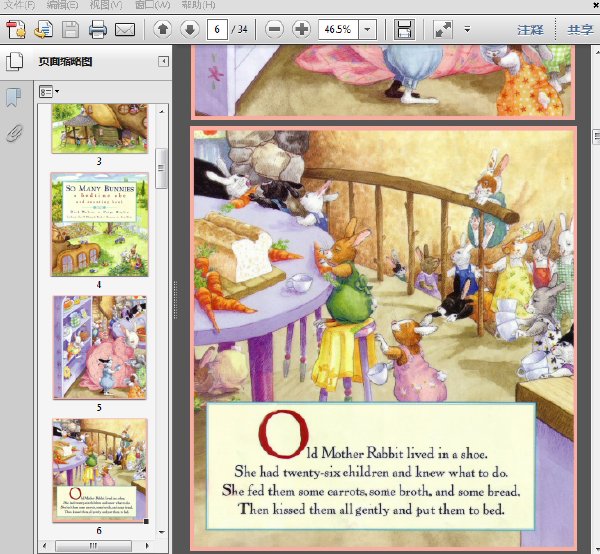Open the attachments paperclip icon
This screenshot has height=554, width=600.
click(14, 133)
